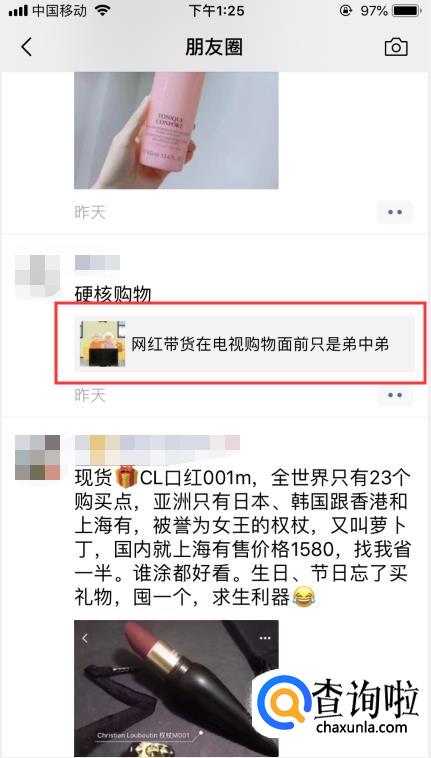The height and width of the screenshot is (758, 431).
Task: Open the comment menu dots under toner post
Action: (x=395, y=212)
